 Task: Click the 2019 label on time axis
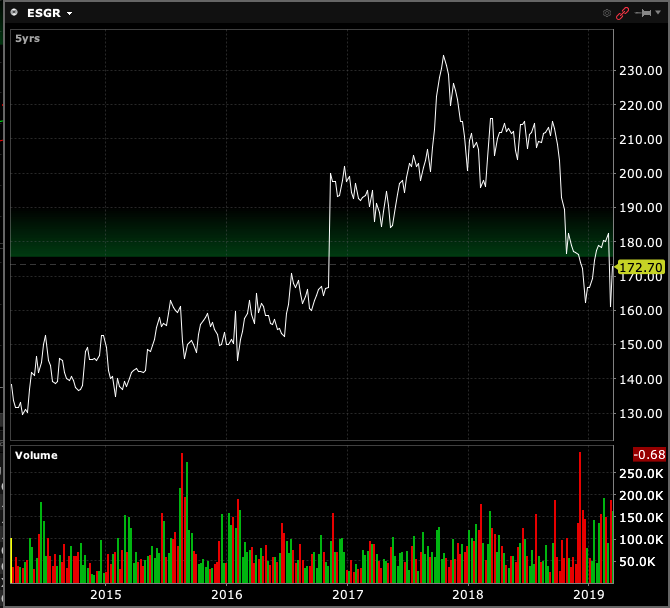tap(589, 594)
